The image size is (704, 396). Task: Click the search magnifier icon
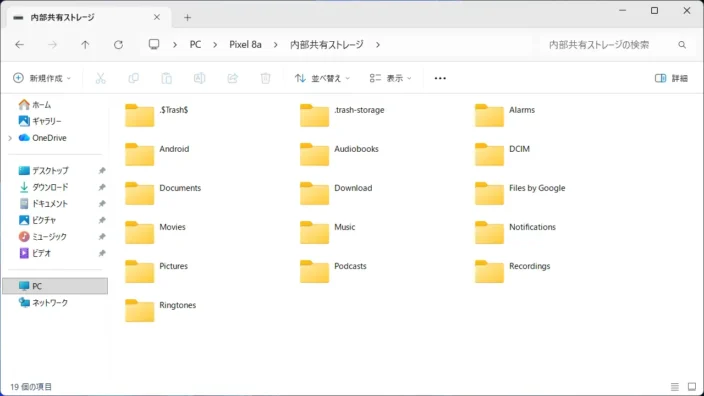point(682,44)
